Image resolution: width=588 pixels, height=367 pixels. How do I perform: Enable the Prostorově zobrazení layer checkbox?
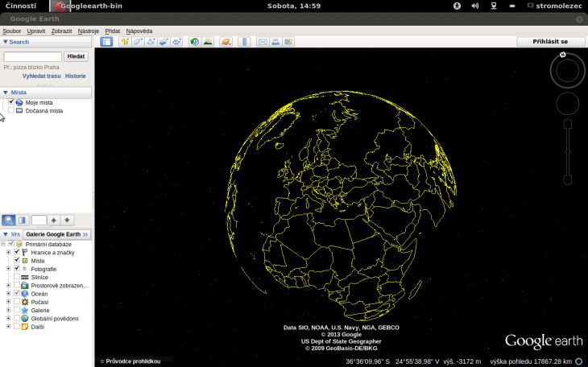click(x=16, y=285)
